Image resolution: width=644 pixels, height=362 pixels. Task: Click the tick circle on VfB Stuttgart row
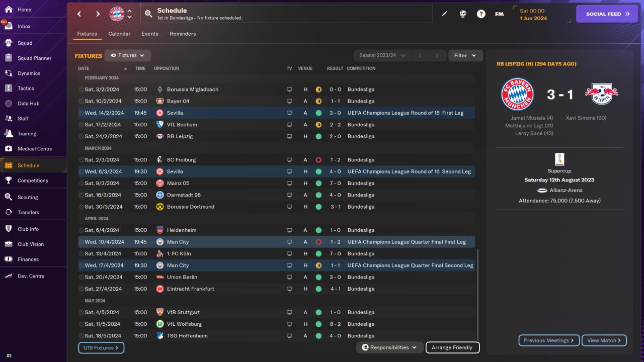[81, 312]
